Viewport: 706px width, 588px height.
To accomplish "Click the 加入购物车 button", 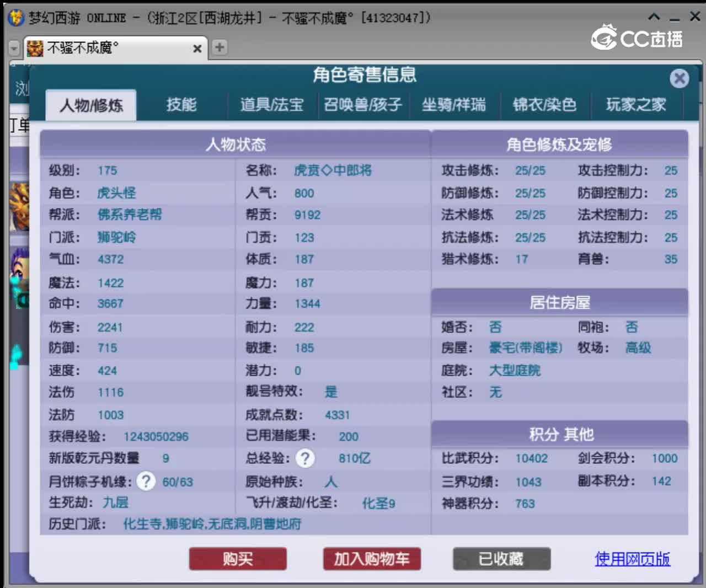I will (x=372, y=559).
